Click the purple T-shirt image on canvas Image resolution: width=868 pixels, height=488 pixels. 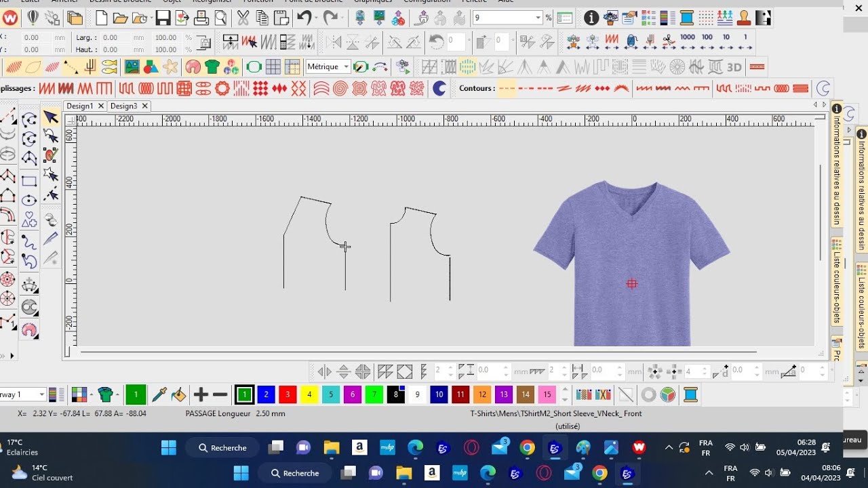631,263
